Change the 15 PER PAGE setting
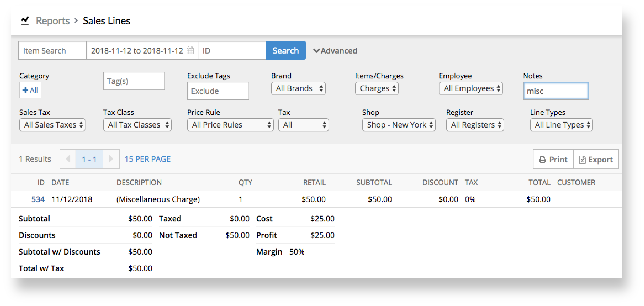Image resolution: width=644 pixels, height=306 pixels. [148, 159]
